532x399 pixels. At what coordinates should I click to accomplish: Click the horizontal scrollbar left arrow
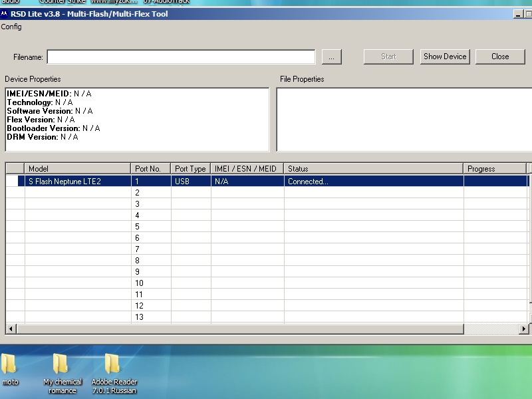tap(11, 329)
